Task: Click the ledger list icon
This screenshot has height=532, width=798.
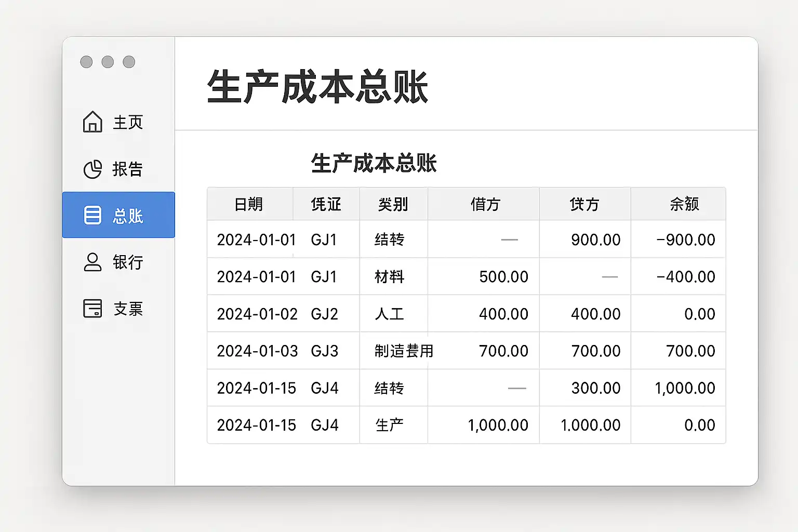Action: tap(92, 215)
